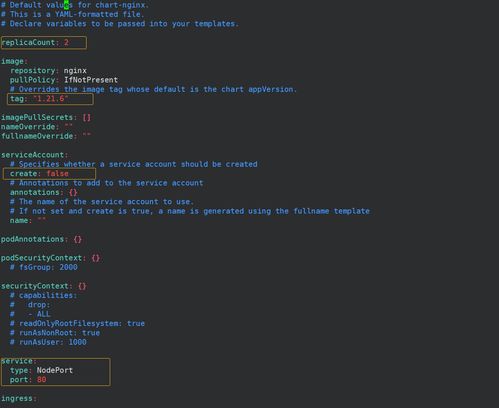Click the replicaCount value 2
The image size is (499, 408).
[66, 42]
